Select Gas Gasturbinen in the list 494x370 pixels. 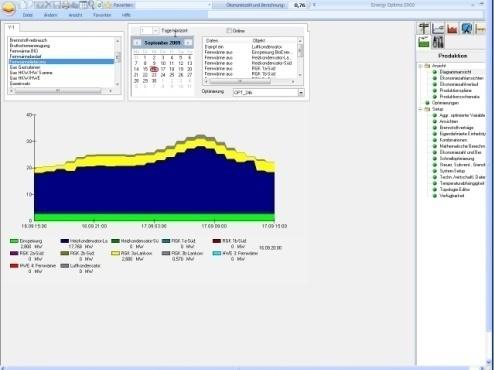61,67
